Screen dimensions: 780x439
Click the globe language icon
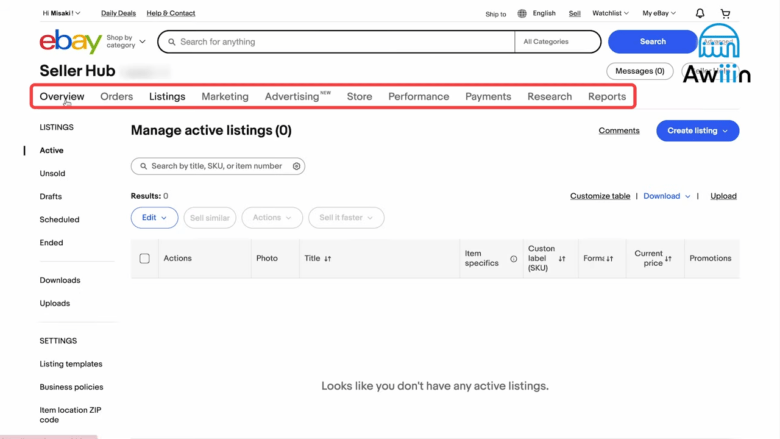(x=522, y=13)
